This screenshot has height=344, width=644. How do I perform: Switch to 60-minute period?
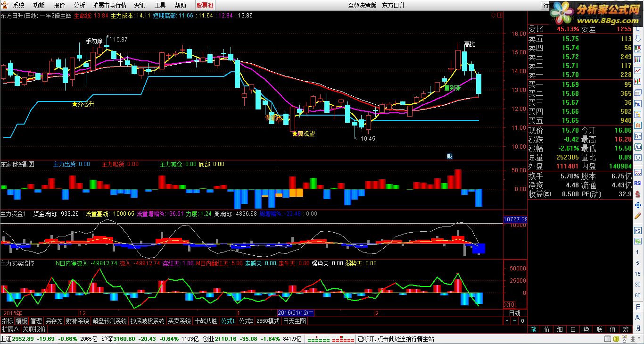pyautogui.click(x=638, y=296)
